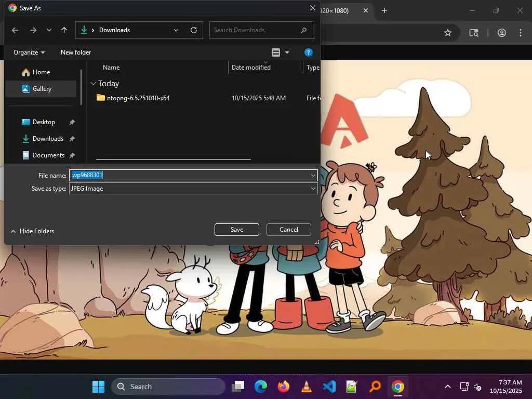The height and width of the screenshot is (399, 532).
Task: Sort by Type column header
Action: (312, 68)
